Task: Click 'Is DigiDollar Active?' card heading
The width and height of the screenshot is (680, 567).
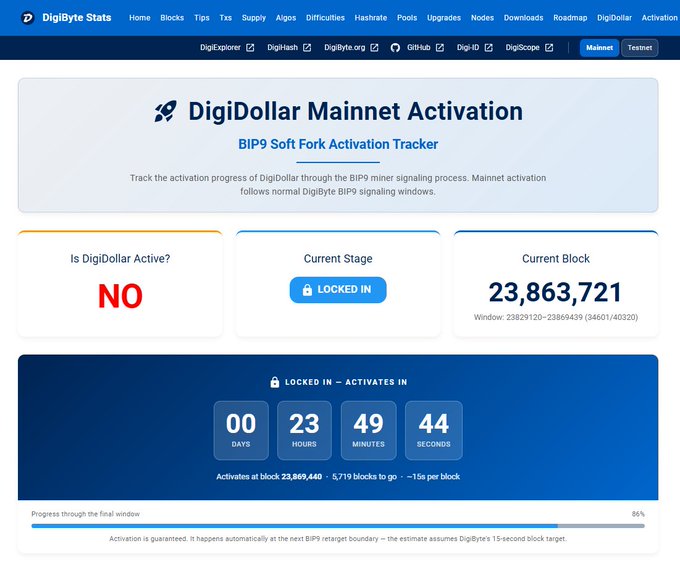Action: point(120,259)
